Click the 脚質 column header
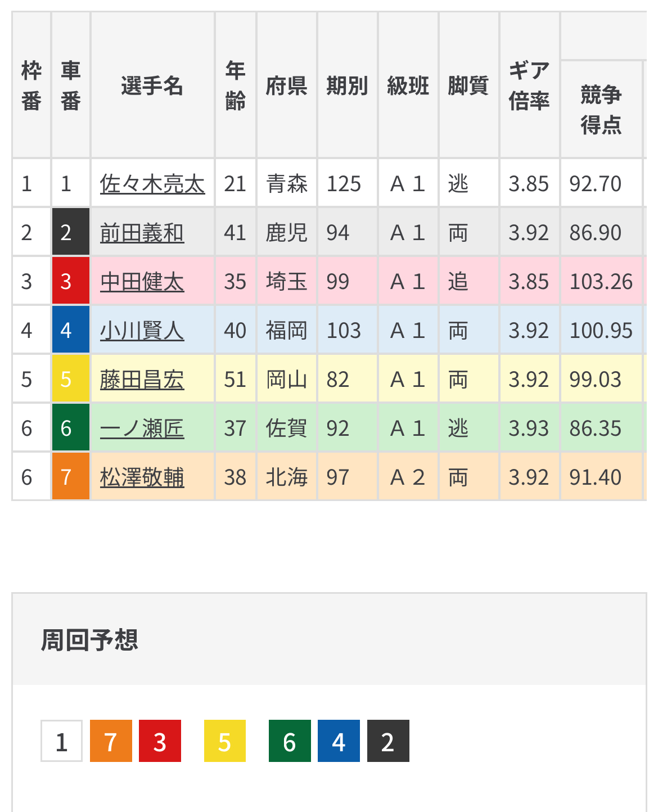The width and height of the screenshot is (658, 812). (468, 86)
